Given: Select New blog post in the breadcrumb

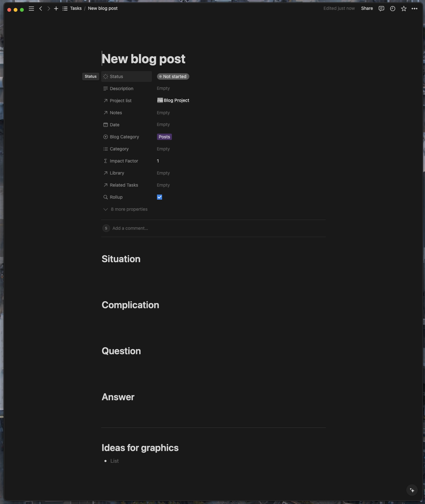Looking at the screenshot, I should click(x=102, y=8).
